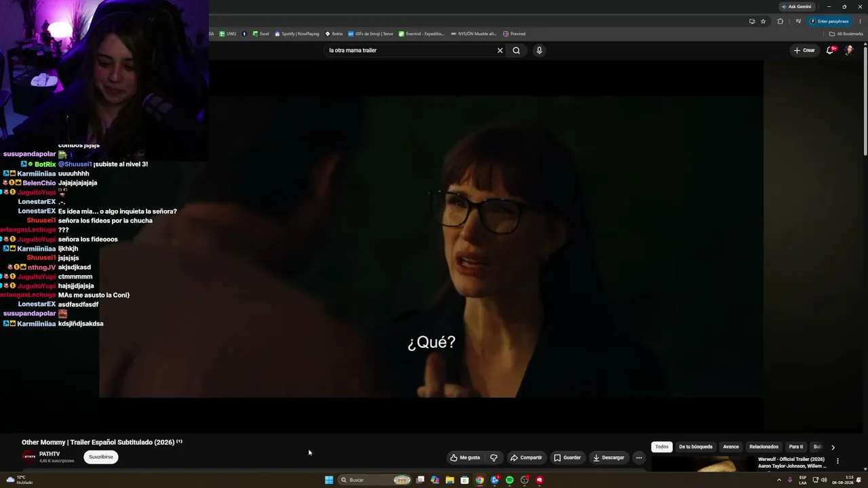Screen dimensions: 868x488
Task: Open File Explorer from the taskbar
Action: [x=450, y=480]
